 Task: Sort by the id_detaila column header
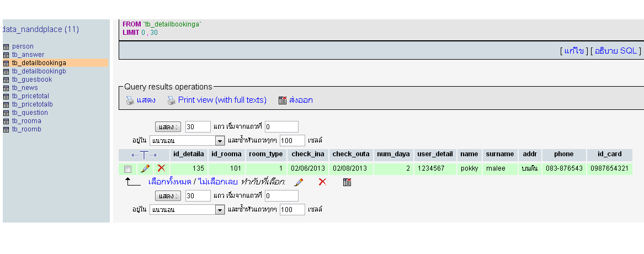point(189,154)
